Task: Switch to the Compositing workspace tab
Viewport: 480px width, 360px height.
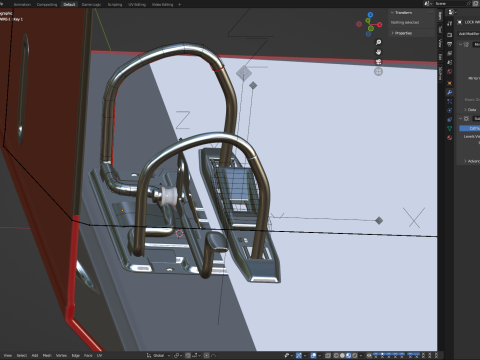Action: click(47, 4)
